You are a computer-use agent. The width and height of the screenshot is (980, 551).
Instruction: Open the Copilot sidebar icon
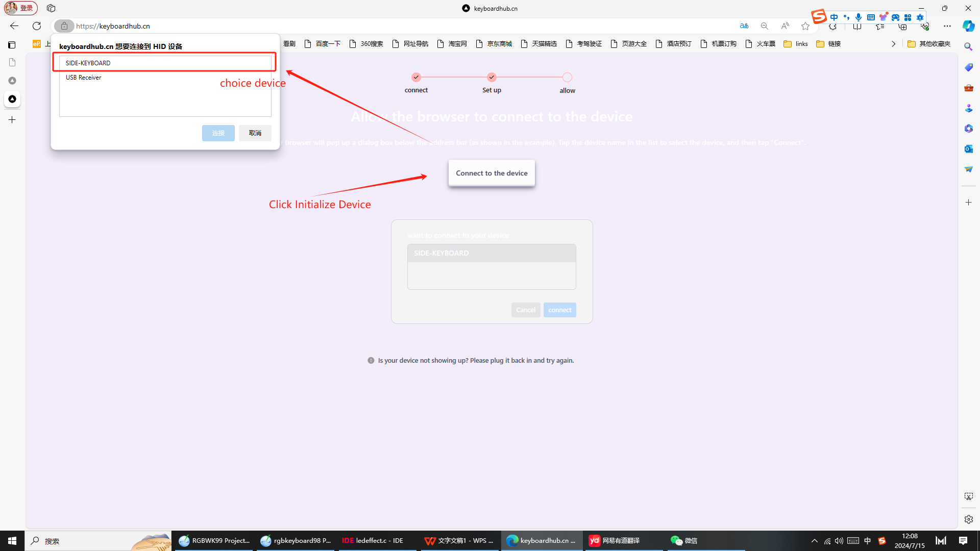tap(968, 26)
